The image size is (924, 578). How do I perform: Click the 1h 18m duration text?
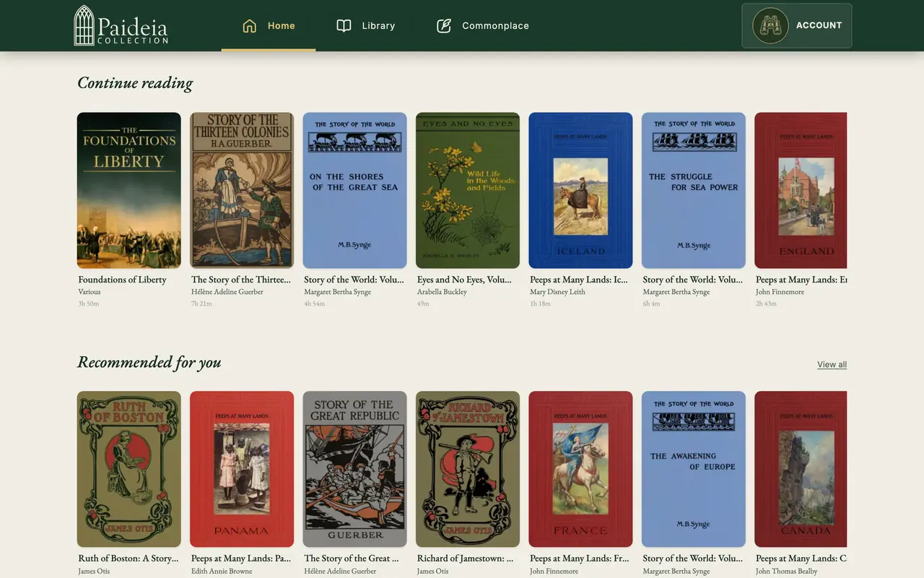point(540,303)
